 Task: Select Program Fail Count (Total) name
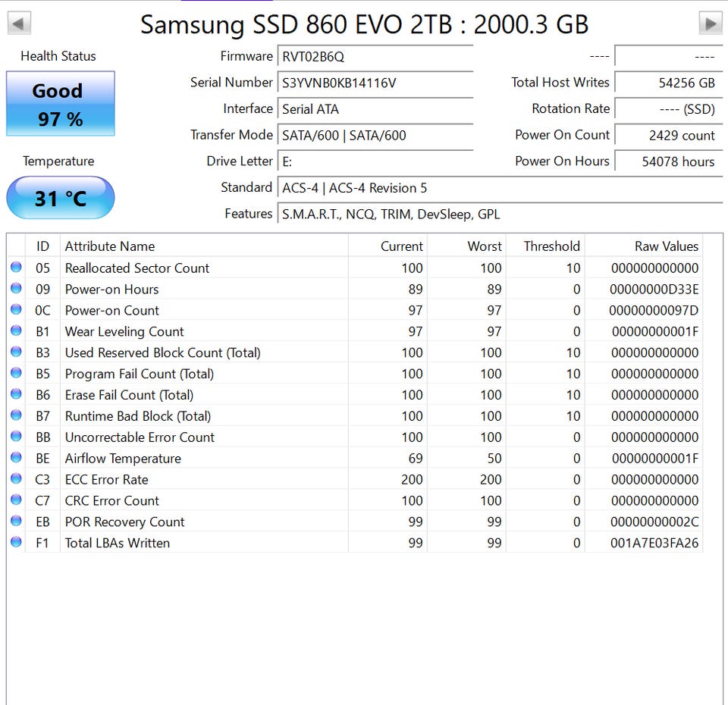[140, 374]
